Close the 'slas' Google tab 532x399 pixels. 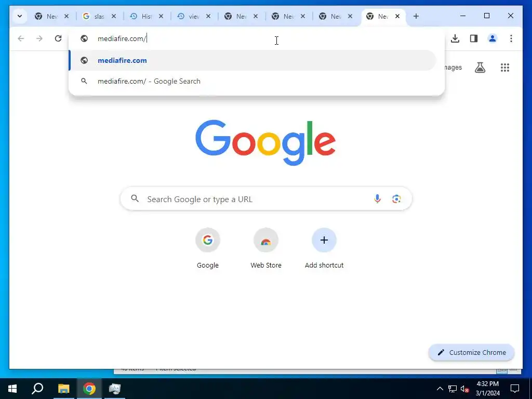tap(114, 16)
